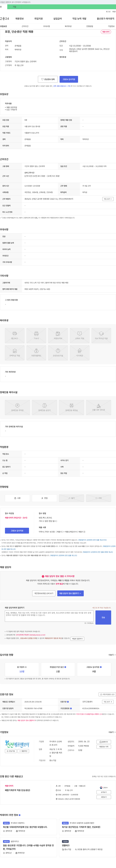This screenshot has height=868, width=116.
Task: Open 설온아이스 recommended posting
Action: tap(29, 847)
